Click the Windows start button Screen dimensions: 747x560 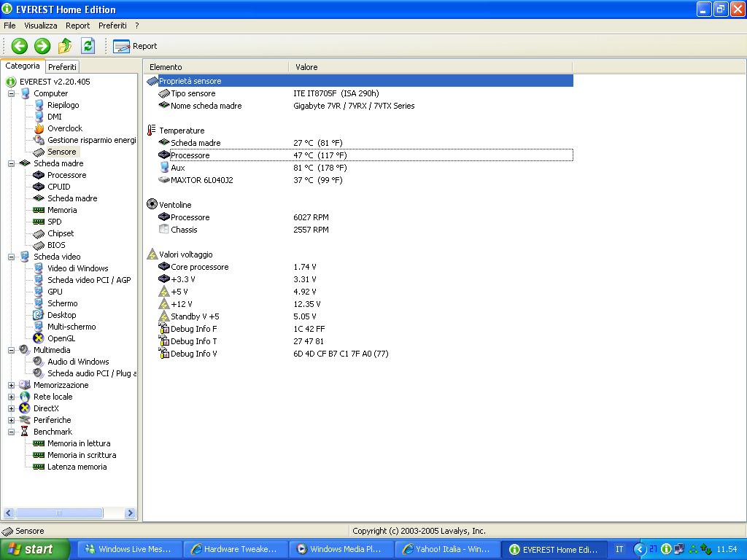(x=34, y=549)
